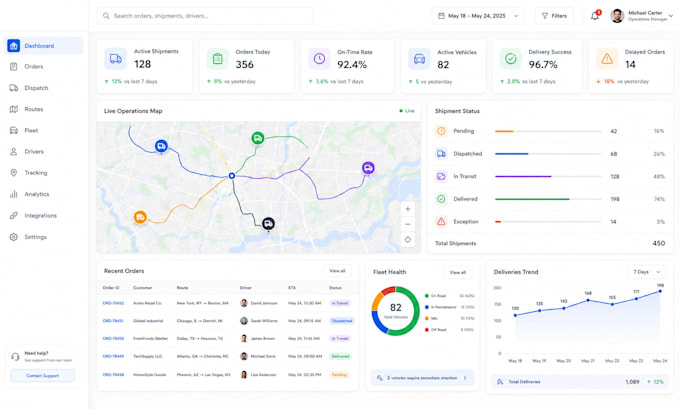Select the orange truck marker on map

pos(140,217)
